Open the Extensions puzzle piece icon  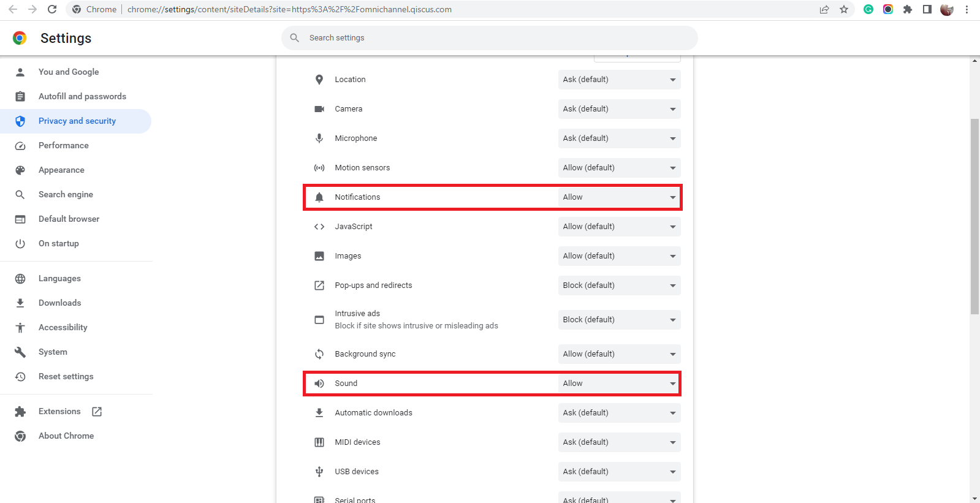(908, 9)
